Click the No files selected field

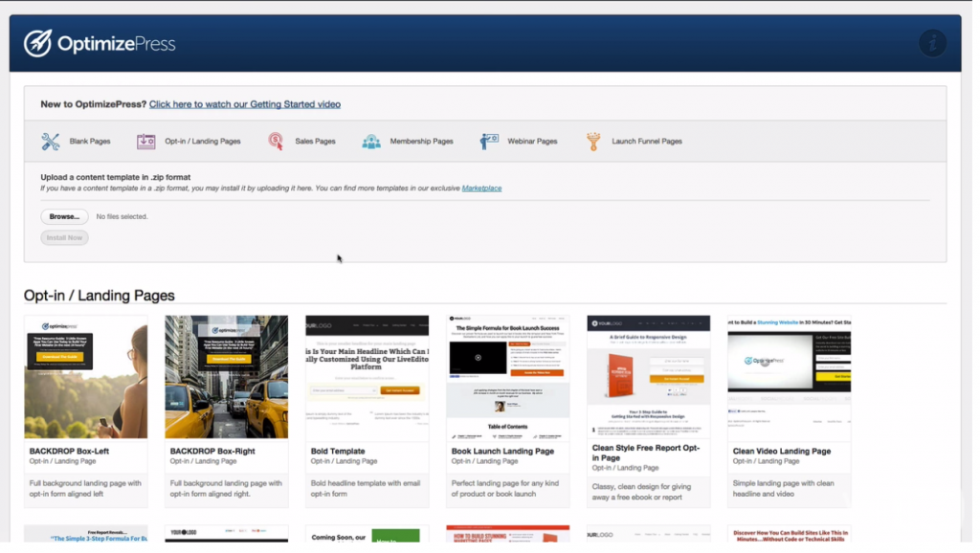[122, 216]
